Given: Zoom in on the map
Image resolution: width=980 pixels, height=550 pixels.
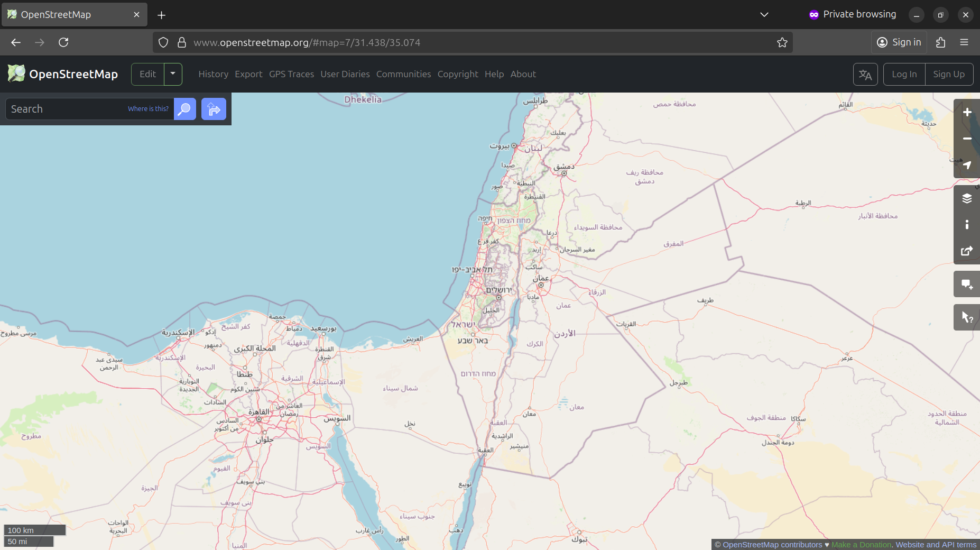Looking at the screenshot, I should pos(967,112).
